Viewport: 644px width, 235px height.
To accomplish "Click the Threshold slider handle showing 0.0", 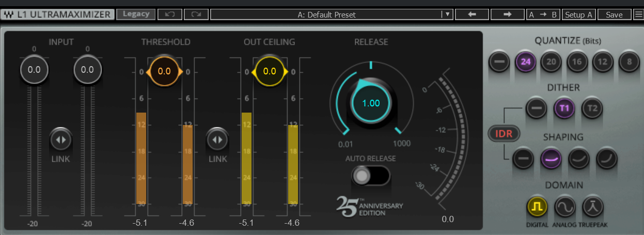I will 164,71.
